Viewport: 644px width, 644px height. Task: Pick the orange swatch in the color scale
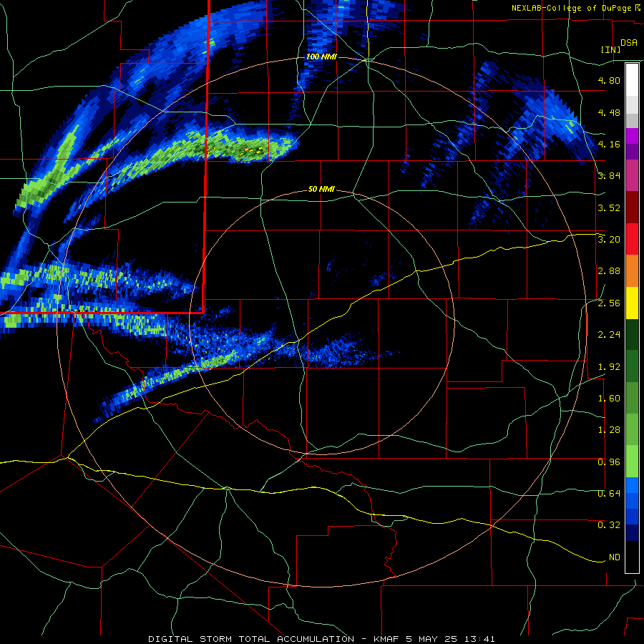[632, 271]
